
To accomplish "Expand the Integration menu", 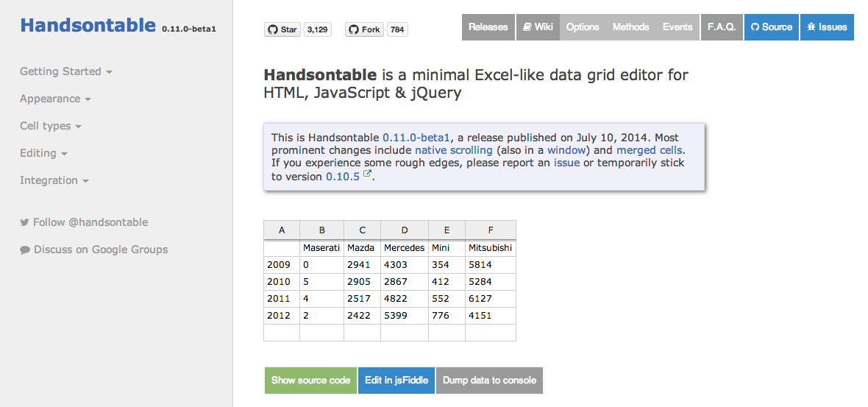I will click(x=54, y=180).
